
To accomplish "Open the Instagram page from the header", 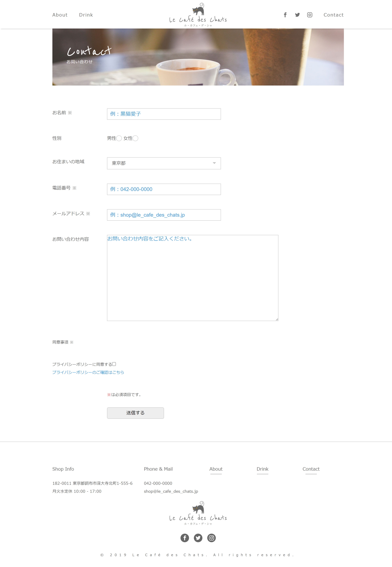I will click(310, 15).
